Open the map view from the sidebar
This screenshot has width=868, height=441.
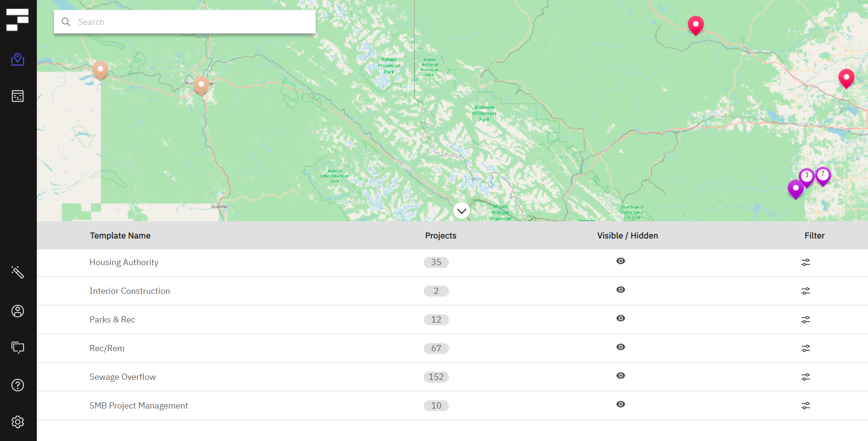point(18,59)
